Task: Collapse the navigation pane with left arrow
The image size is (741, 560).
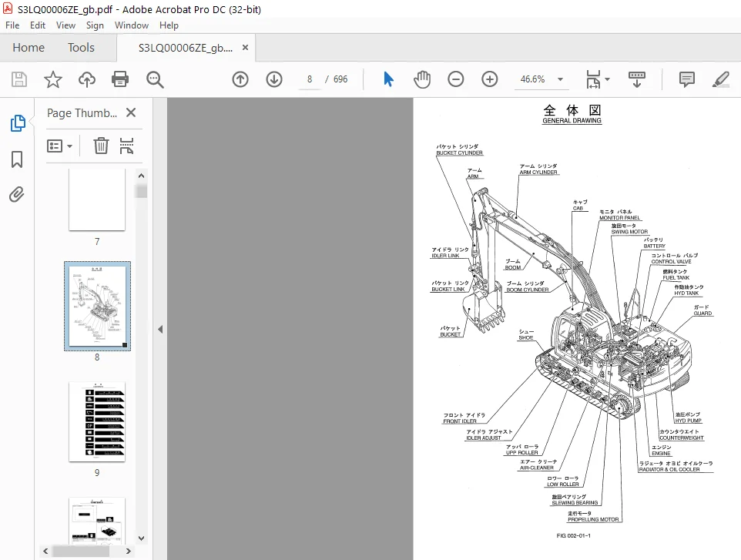Action: click(x=160, y=330)
